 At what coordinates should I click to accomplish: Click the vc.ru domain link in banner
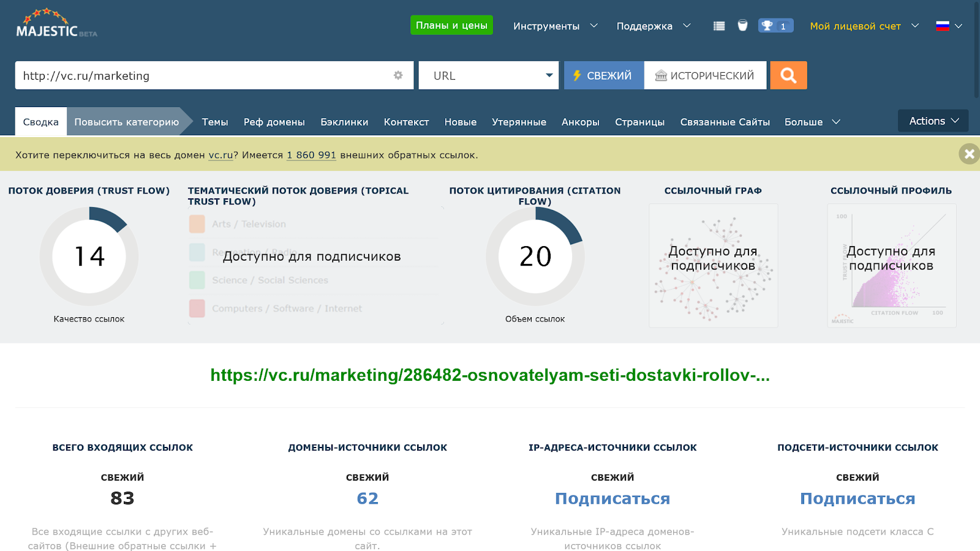tap(221, 155)
